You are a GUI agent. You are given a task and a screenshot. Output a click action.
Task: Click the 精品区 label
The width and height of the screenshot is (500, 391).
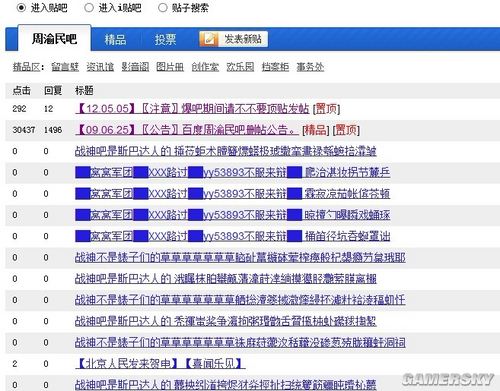(28, 67)
